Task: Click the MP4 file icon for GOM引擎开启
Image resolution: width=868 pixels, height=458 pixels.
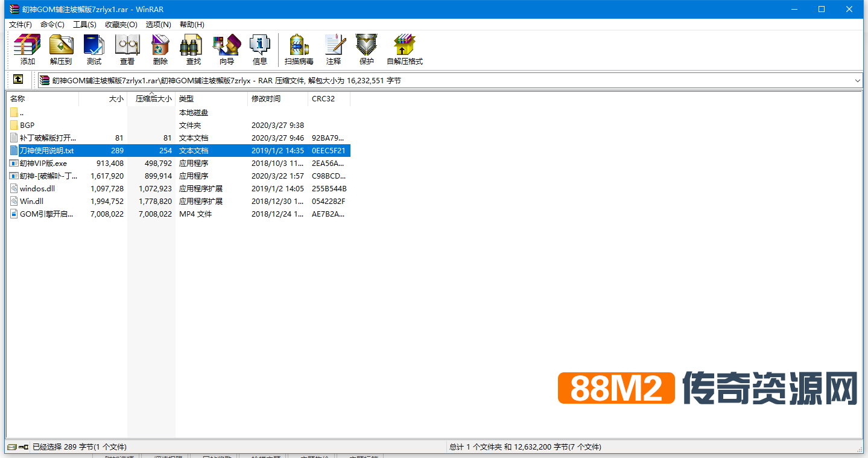Action: pyautogui.click(x=14, y=214)
